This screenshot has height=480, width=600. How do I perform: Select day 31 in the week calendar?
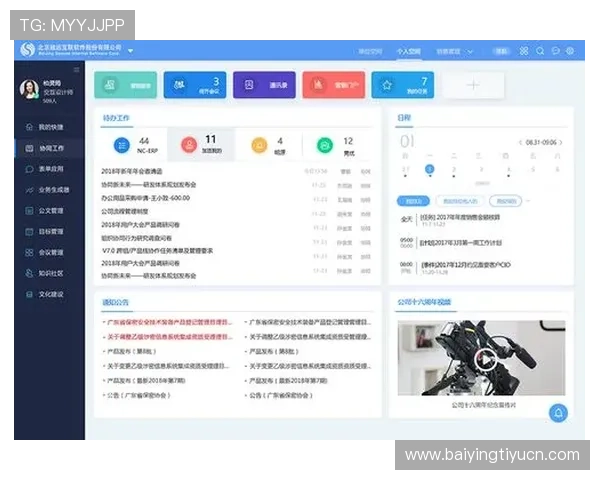tap(406, 170)
